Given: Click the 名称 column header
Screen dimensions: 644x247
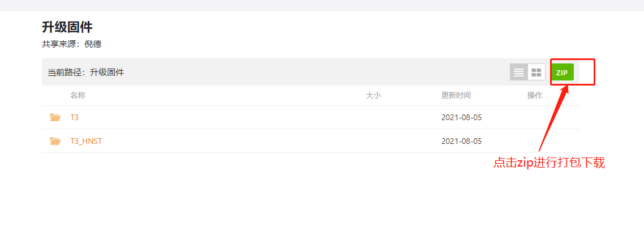Looking at the screenshot, I should tap(78, 95).
